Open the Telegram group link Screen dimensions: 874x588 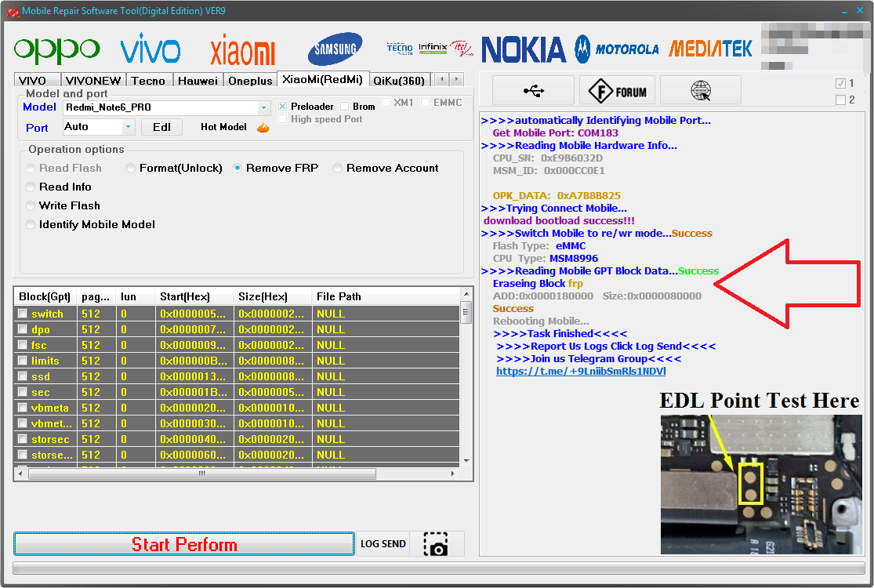(x=581, y=371)
